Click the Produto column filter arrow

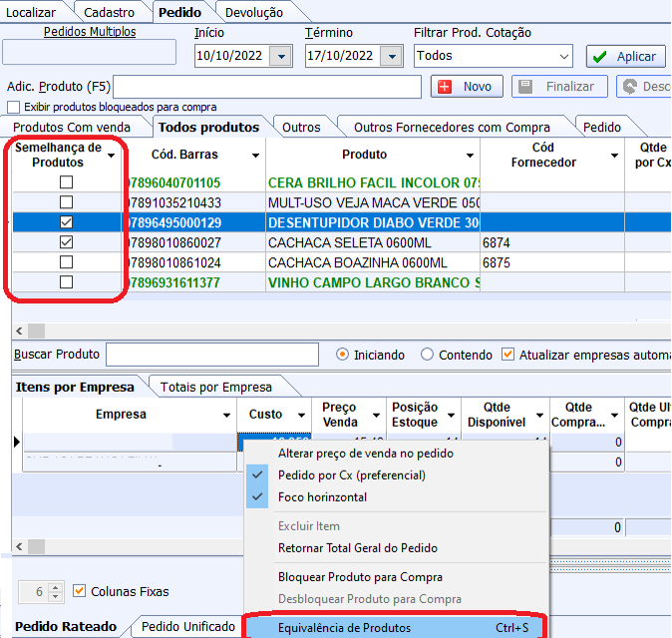469,156
